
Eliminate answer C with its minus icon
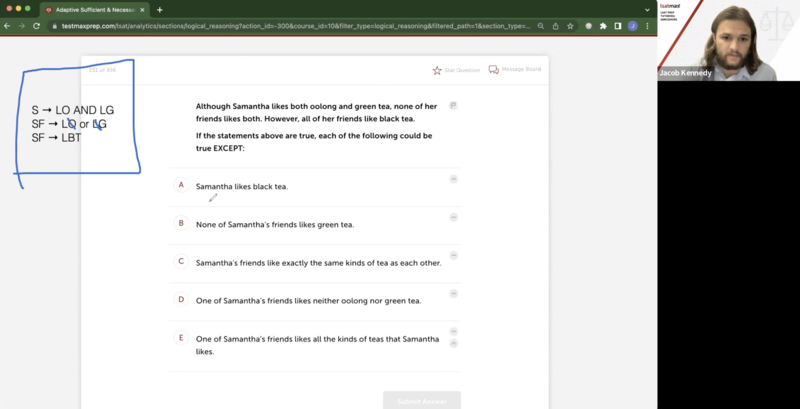click(x=453, y=255)
